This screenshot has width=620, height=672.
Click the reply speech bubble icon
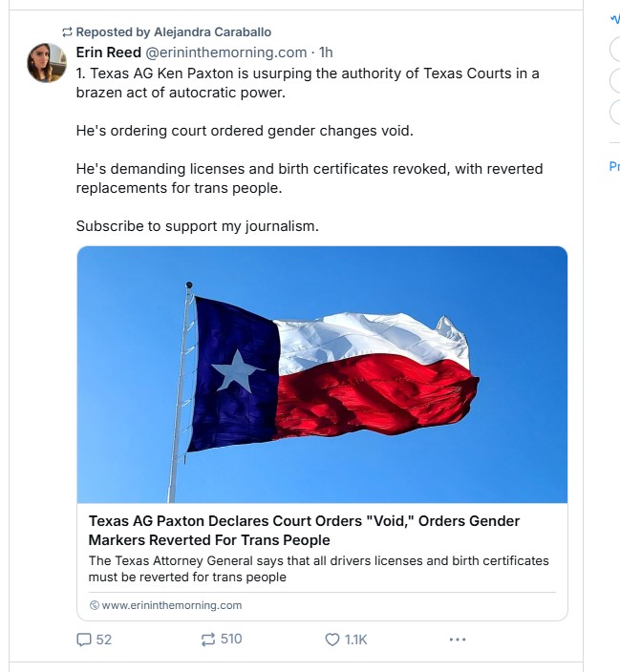[84, 640]
